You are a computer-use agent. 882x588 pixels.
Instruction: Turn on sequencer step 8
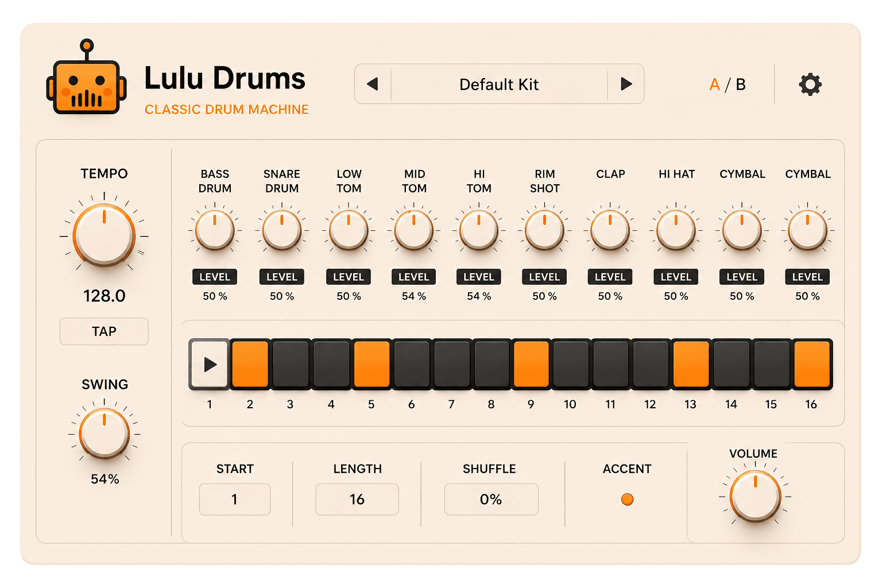pyautogui.click(x=492, y=364)
